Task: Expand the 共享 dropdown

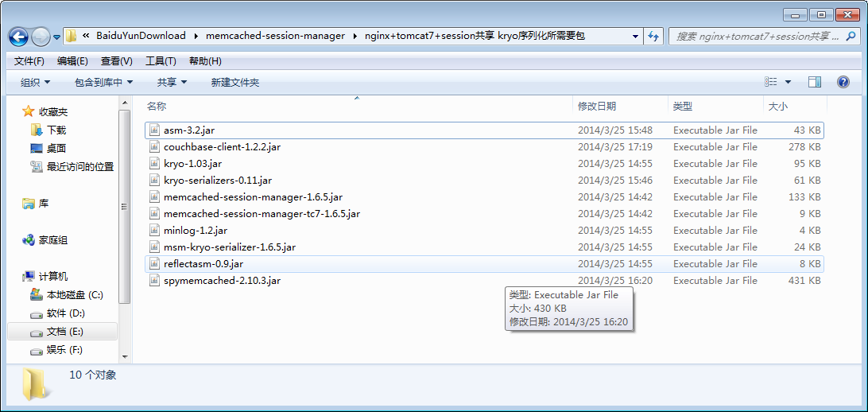Action: (x=172, y=83)
